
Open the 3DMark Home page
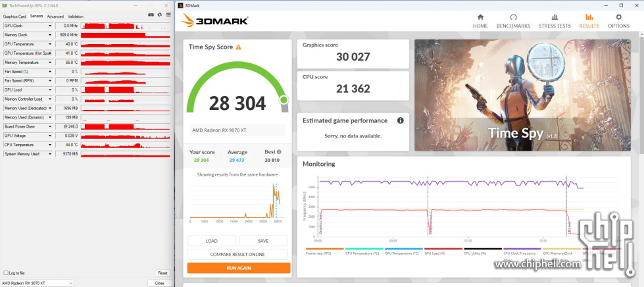(x=480, y=21)
